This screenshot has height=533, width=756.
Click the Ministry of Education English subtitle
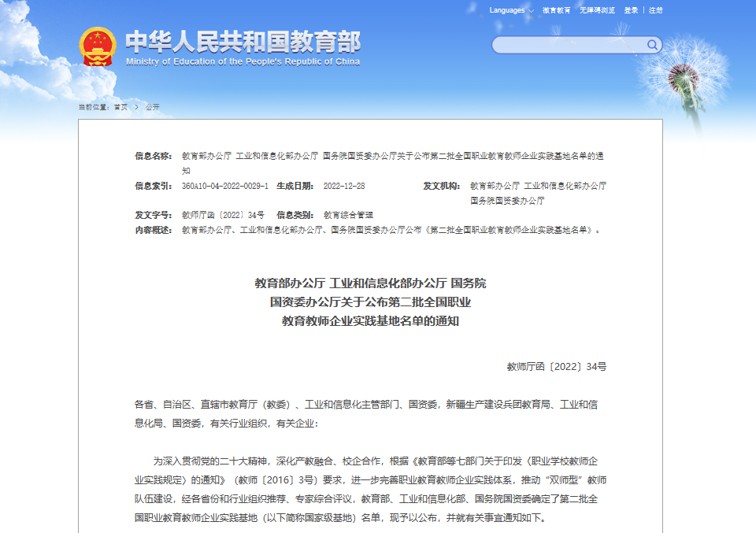pos(243,61)
